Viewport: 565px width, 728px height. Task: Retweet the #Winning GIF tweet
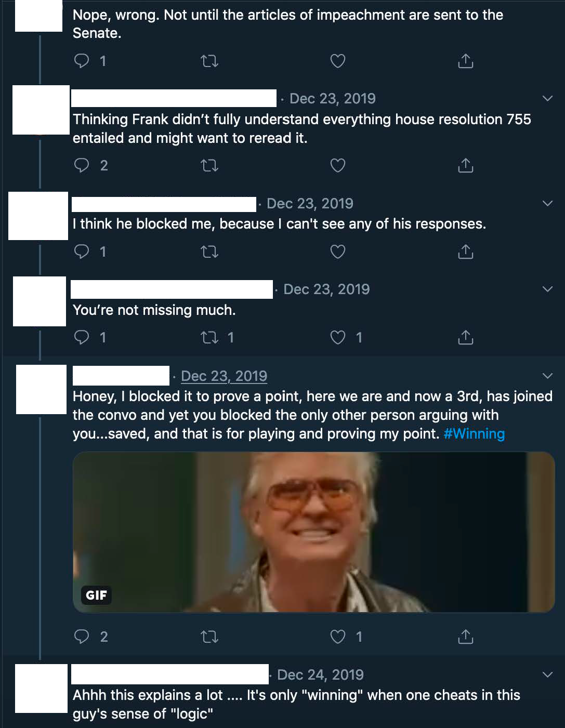coord(209,637)
